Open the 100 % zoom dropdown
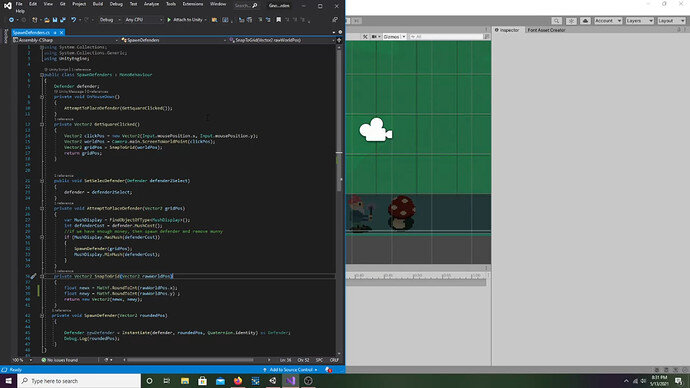 point(21,360)
